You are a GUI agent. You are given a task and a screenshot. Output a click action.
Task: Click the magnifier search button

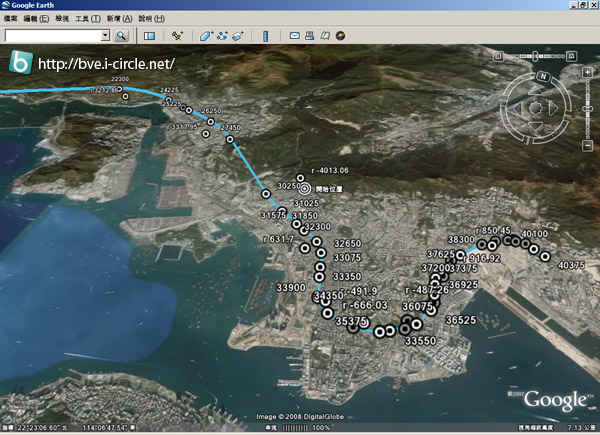(121, 36)
